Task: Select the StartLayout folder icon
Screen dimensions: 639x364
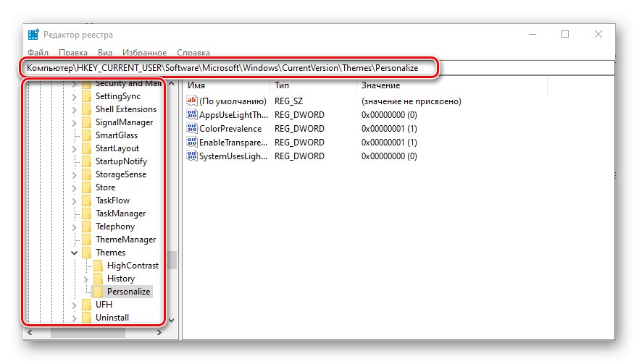Action: (86, 148)
